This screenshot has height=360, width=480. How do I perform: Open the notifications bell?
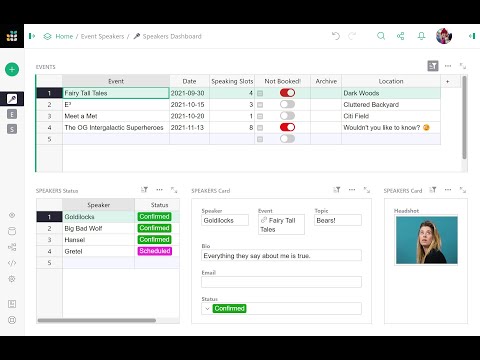pos(421,36)
